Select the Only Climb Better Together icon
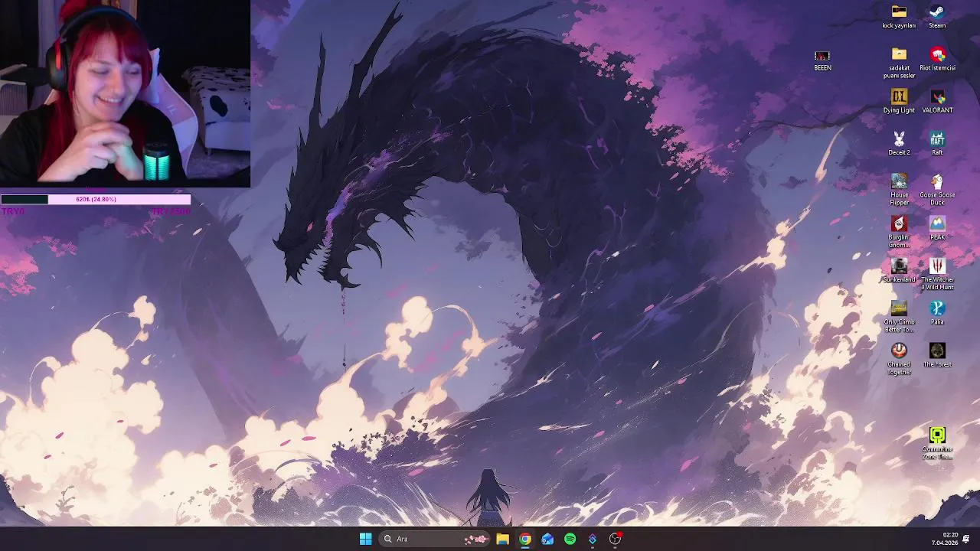980x551 pixels. (x=899, y=316)
